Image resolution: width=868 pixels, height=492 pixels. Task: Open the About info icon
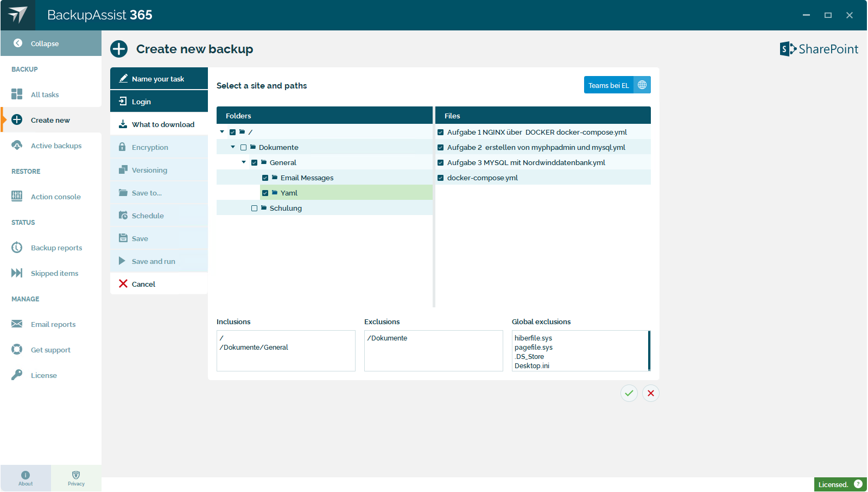tap(26, 475)
